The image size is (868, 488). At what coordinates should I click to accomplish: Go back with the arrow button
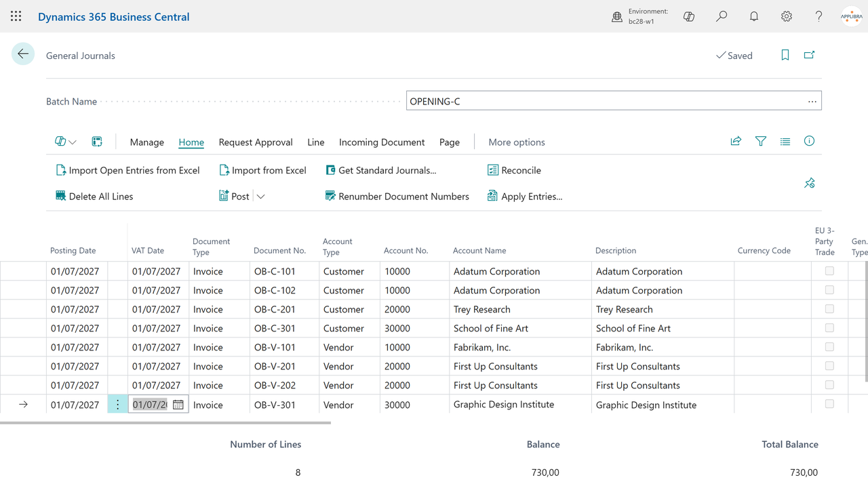[x=23, y=54]
